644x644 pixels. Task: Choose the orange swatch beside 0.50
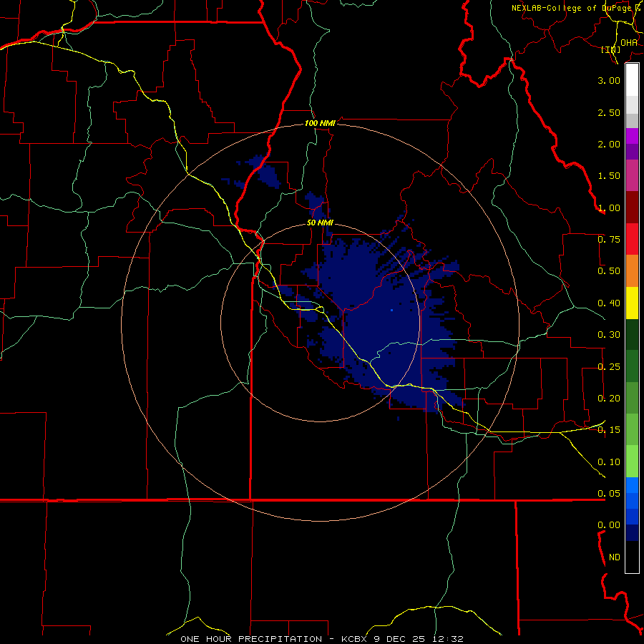click(x=632, y=270)
